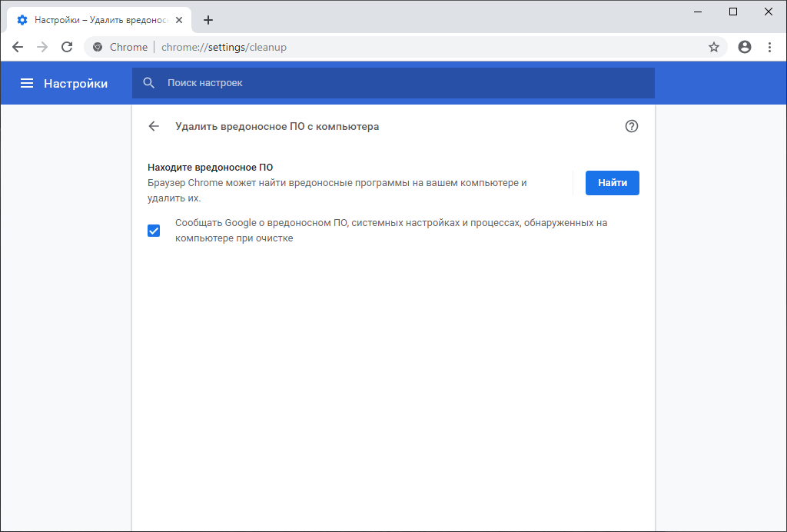Open the user profile icon
787x532 pixels.
(x=744, y=47)
